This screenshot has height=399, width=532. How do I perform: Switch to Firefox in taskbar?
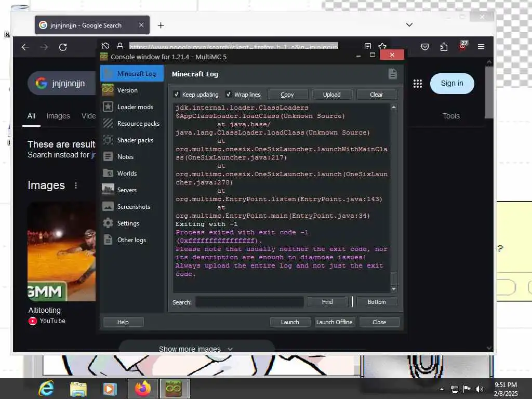pos(142,389)
